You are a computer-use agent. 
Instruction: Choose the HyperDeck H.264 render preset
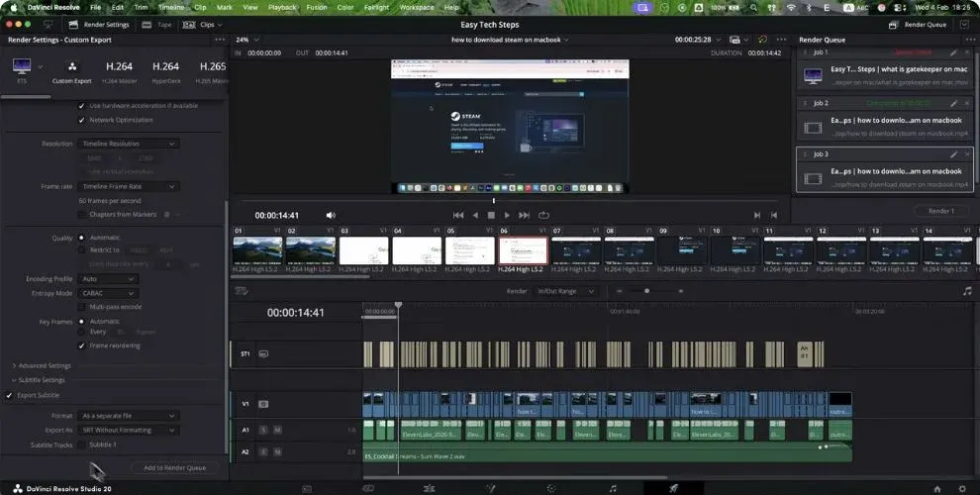click(x=165, y=72)
